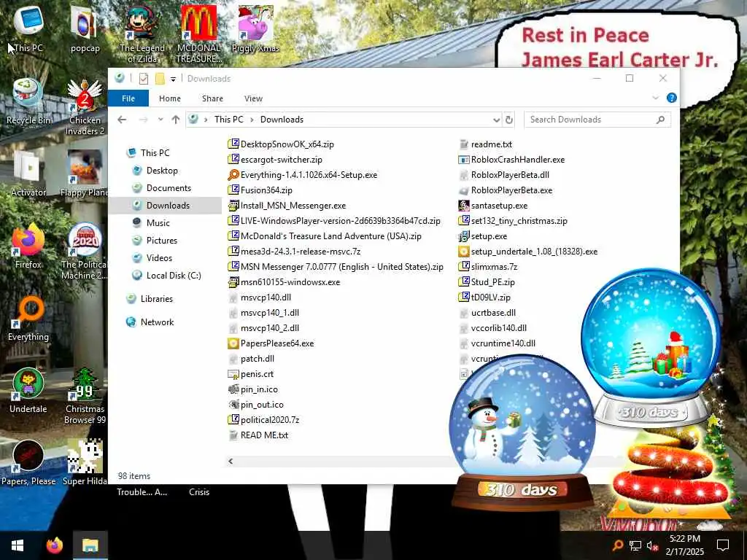
Task: Open the Activator desktop icon
Action: point(28,174)
